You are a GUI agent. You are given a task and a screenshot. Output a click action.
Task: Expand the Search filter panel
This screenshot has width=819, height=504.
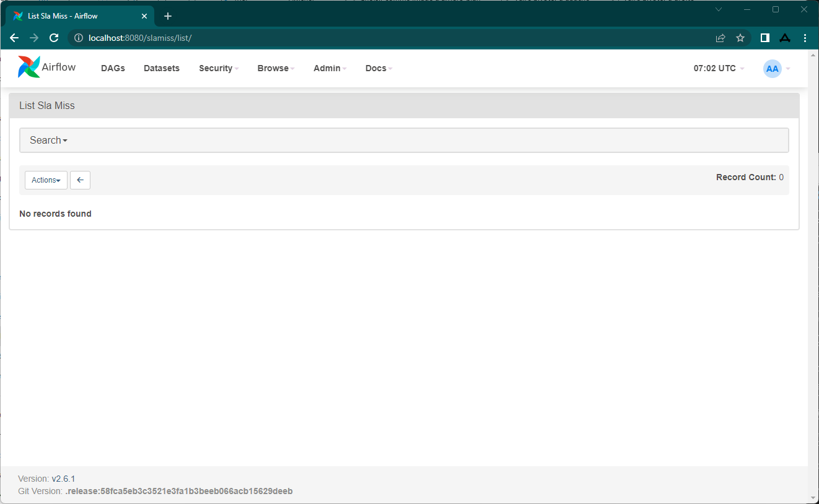click(404, 140)
